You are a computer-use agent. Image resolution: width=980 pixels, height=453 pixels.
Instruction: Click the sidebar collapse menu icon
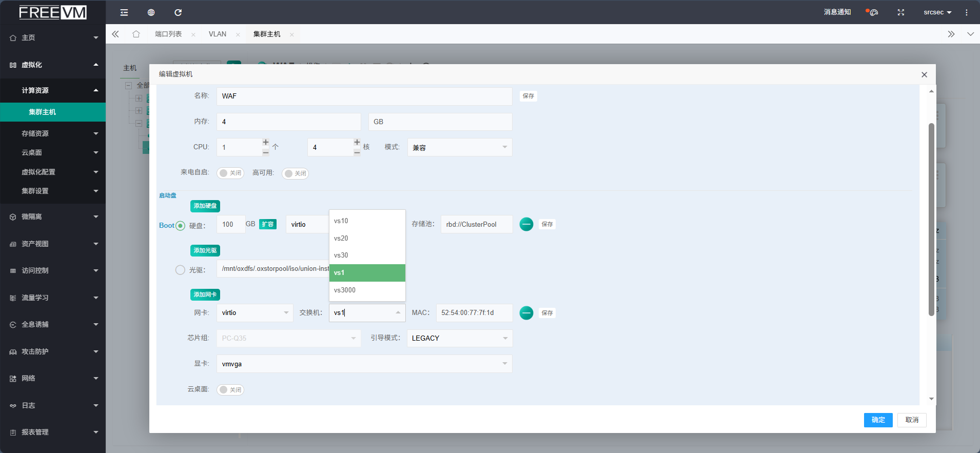[x=124, y=12]
